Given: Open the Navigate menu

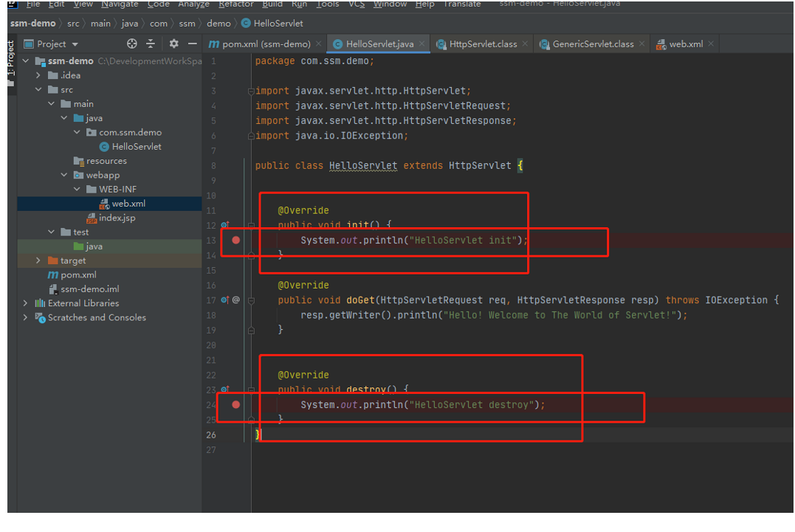Looking at the screenshot, I should pyautogui.click(x=120, y=4).
